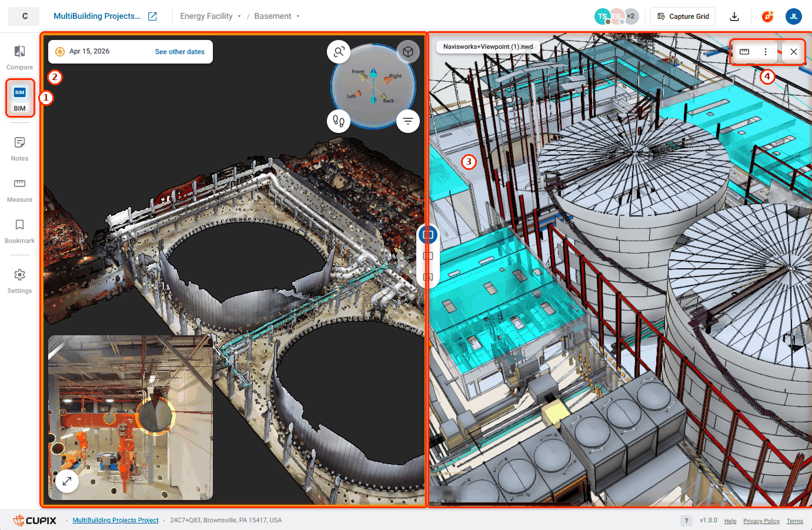Click Capture Grid button
Image resolution: width=812 pixels, height=530 pixels.
click(x=683, y=16)
